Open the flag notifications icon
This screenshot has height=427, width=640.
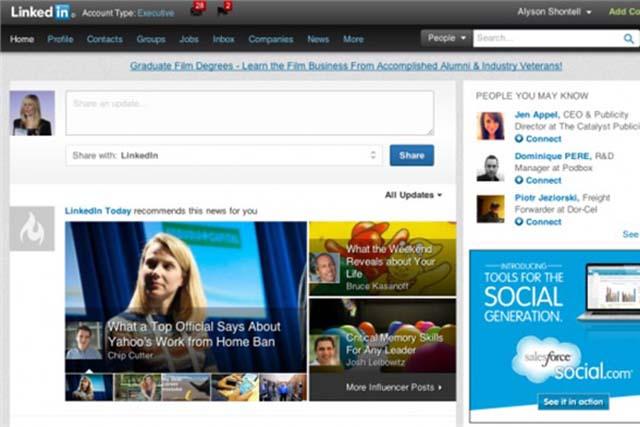click(224, 9)
